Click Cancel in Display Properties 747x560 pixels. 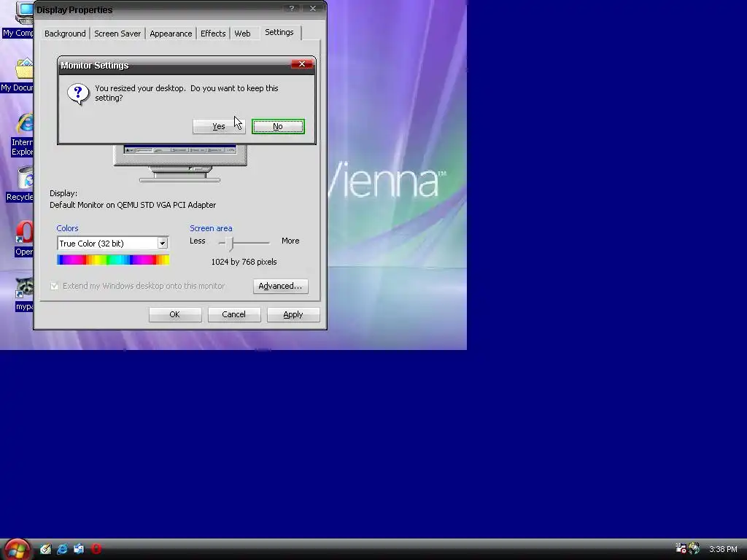[234, 314]
